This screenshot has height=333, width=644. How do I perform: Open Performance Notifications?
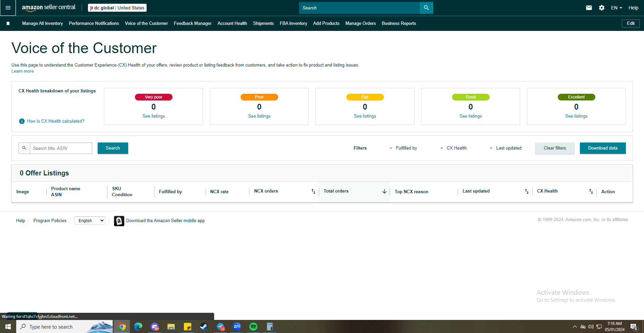(94, 24)
